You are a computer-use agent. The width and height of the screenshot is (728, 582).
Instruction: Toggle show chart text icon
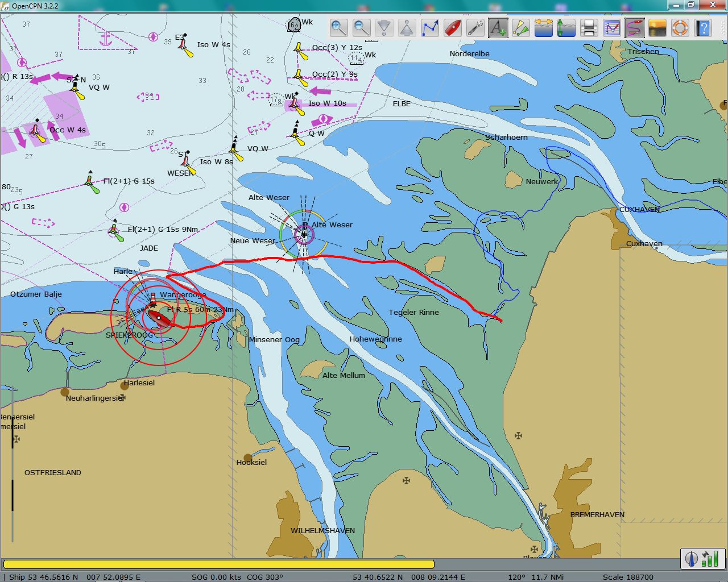tap(498, 27)
